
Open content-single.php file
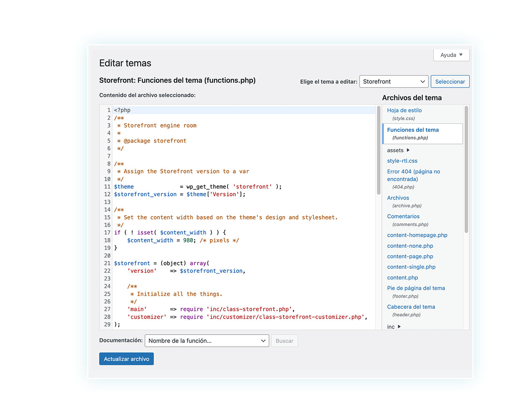411,267
